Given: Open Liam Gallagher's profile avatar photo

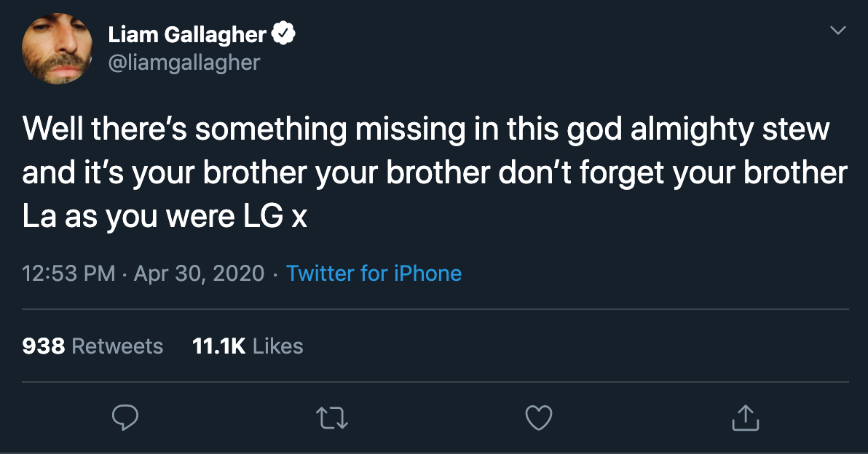Looking at the screenshot, I should point(57,49).
